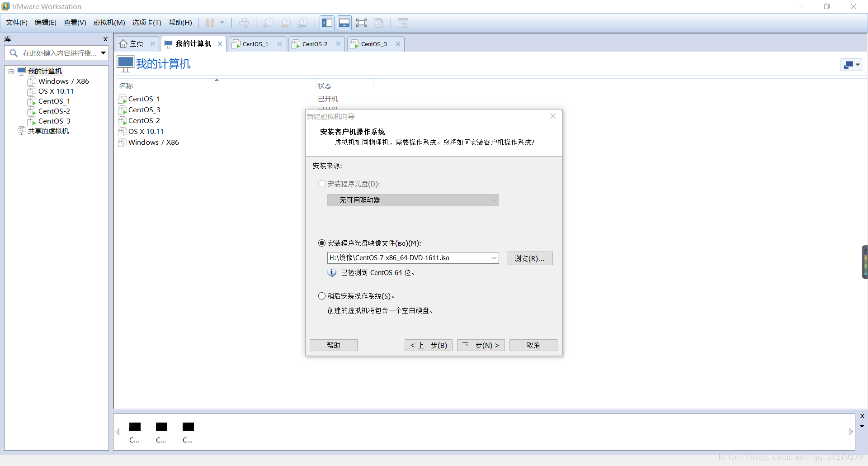Close the 库 library panel
This screenshot has height=466, width=868.
(x=105, y=39)
